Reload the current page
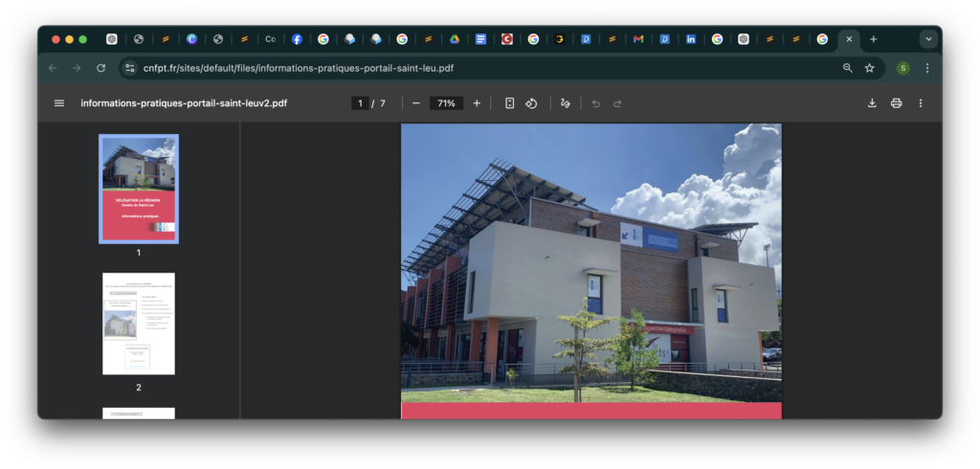Image resolution: width=980 pixels, height=469 pixels. (101, 68)
